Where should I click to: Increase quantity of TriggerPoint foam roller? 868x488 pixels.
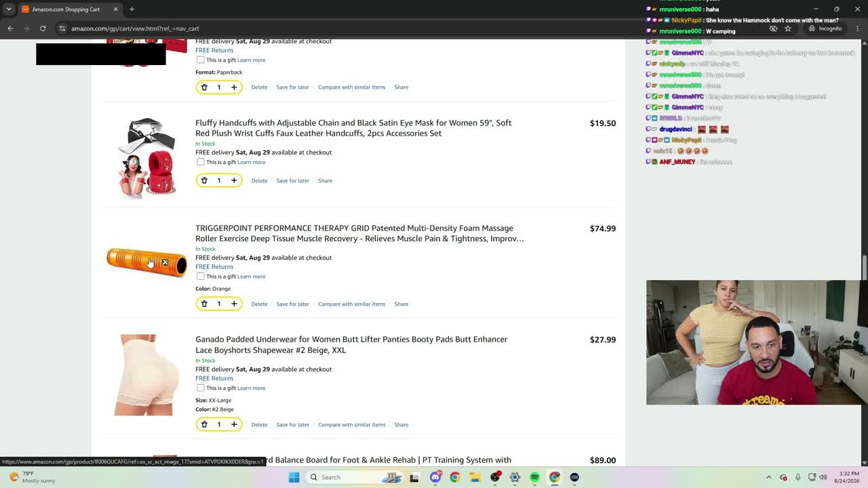click(234, 304)
